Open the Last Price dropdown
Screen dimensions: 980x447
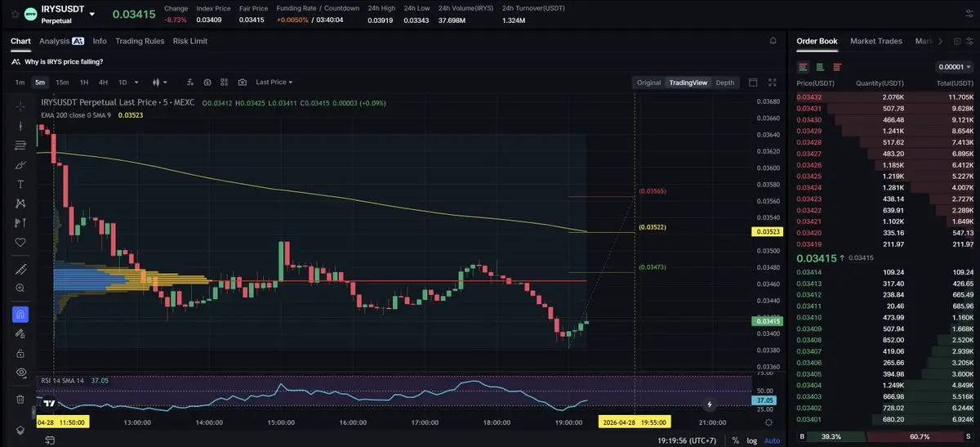coord(274,83)
